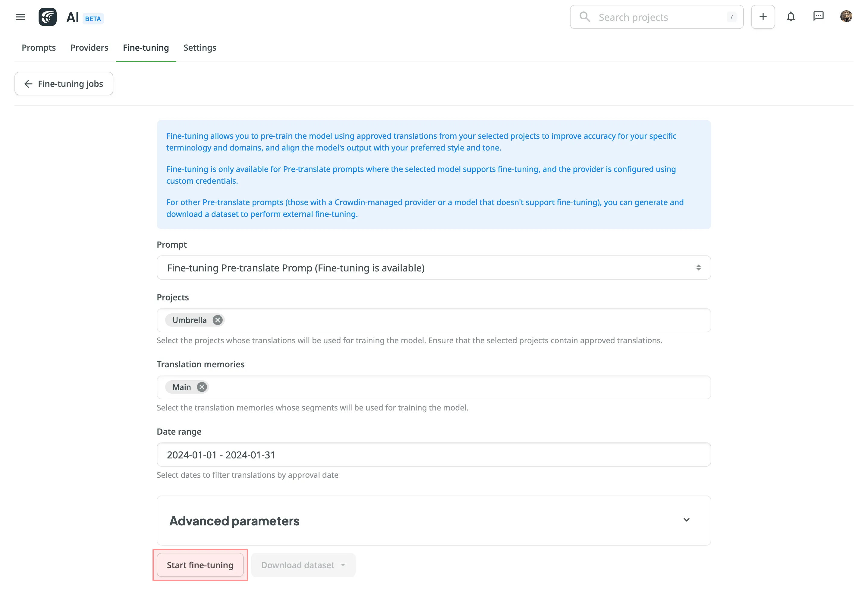Switch to the Prompts tab
Viewport: 868px width, 602px height.
(39, 48)
